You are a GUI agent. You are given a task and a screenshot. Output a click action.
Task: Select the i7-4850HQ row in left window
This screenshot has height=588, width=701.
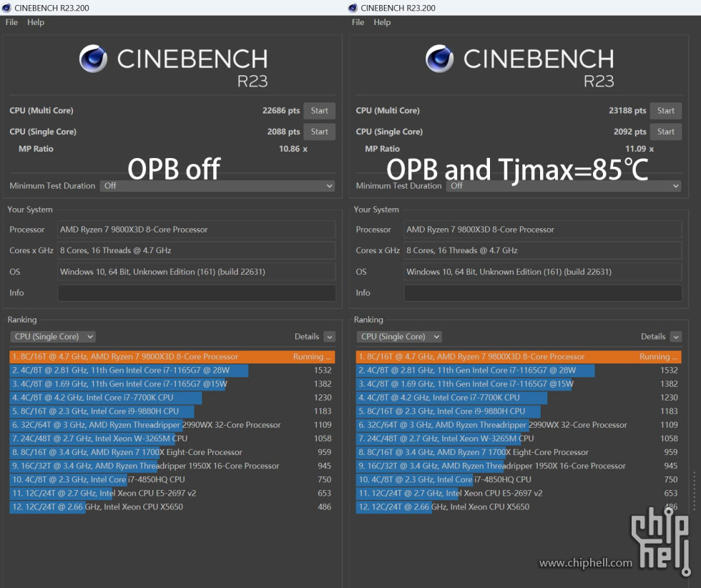coord(172,479)
